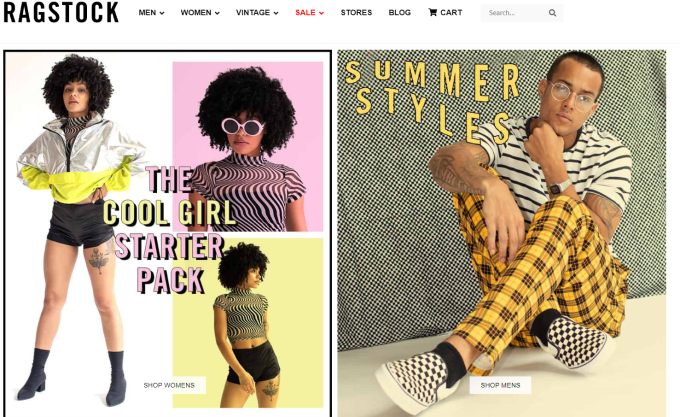This screenshot has width=680, height=417.
Task: Click the search magnifier icon
Action: click(x=552, y=13)
